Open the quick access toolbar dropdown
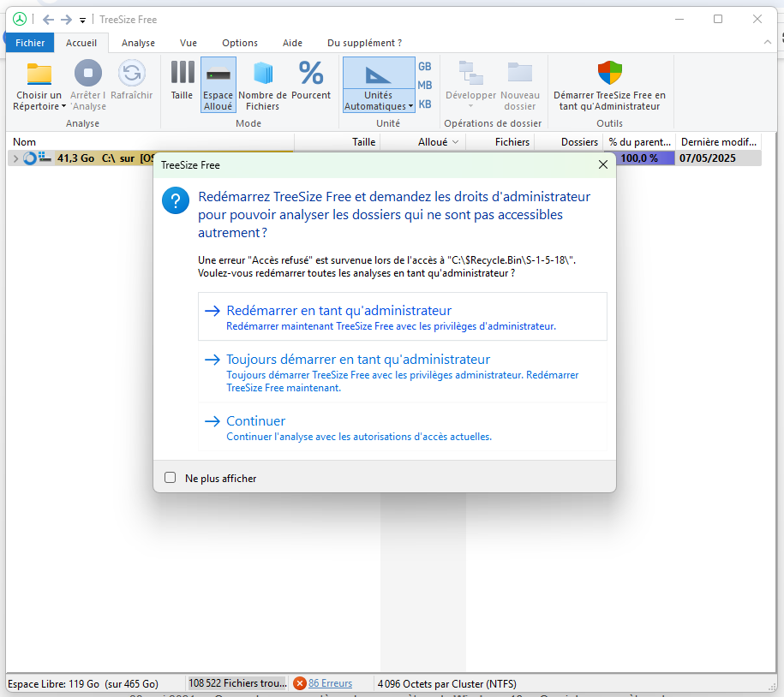This screenshot has height=697, width=784. pyautogui.click(x=82, y=20)
